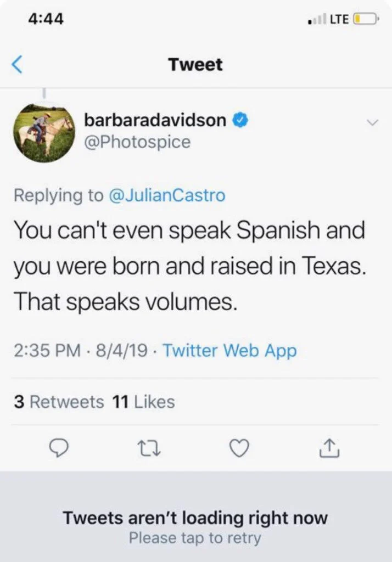Tap the blue verified badge
The height and width of the screenshot is (562, 392).
(x=240, y=120)
